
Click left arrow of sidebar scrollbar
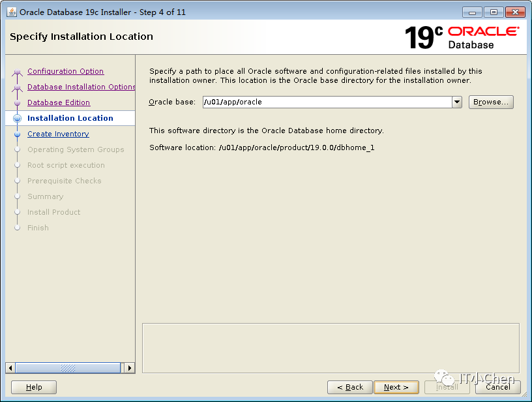(x=10, y=368)
